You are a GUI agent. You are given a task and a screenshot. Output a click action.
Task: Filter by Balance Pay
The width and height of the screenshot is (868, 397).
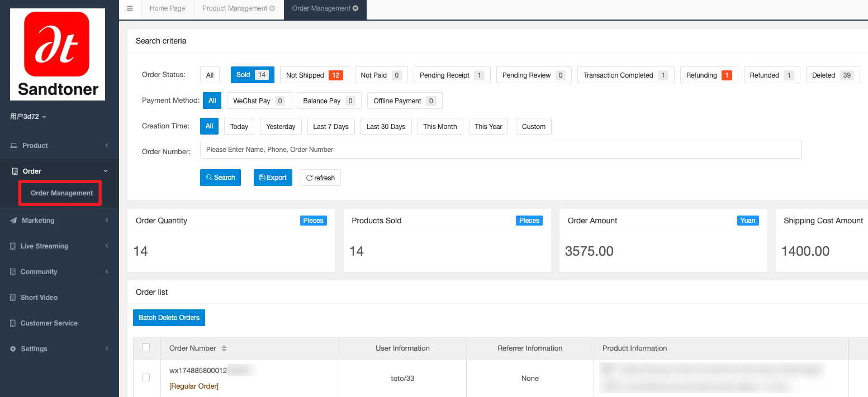(x=329, y=101)
